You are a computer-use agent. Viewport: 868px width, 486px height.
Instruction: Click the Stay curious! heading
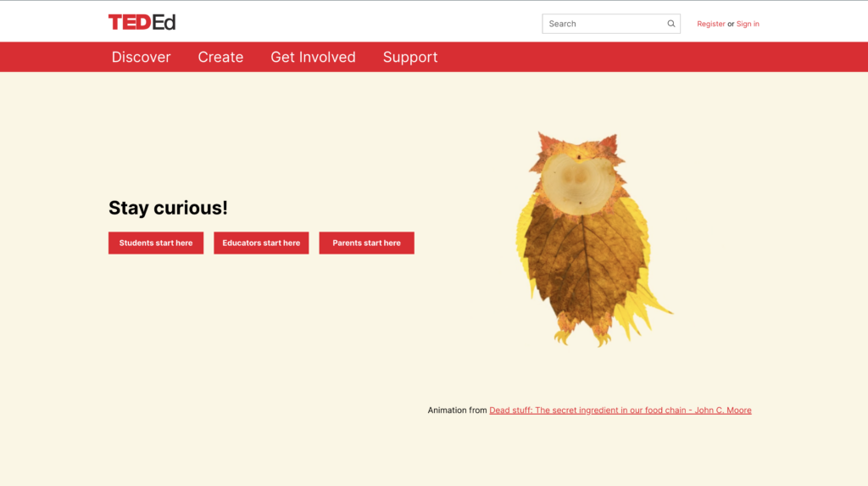click(168, 208)
